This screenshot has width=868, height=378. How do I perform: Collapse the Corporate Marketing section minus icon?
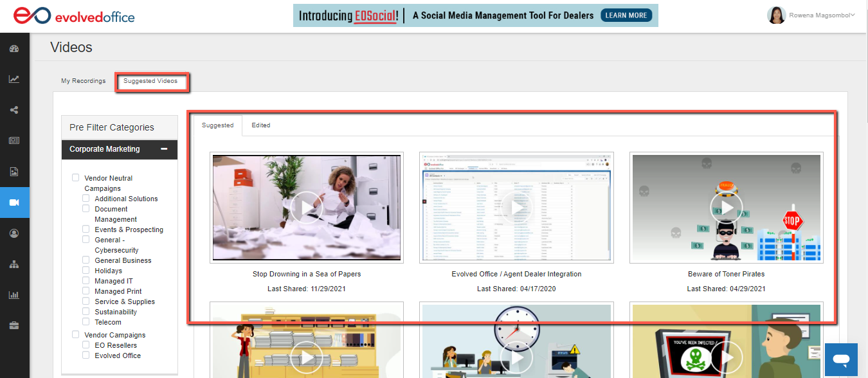coord(164,149)
